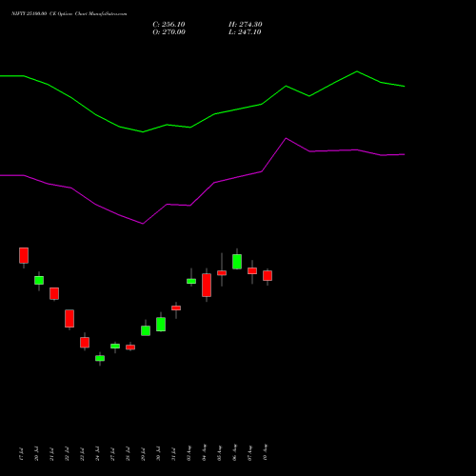Select the 03 Aug date label
Screen dimensions: 476x476
click(x=188, y=453)
